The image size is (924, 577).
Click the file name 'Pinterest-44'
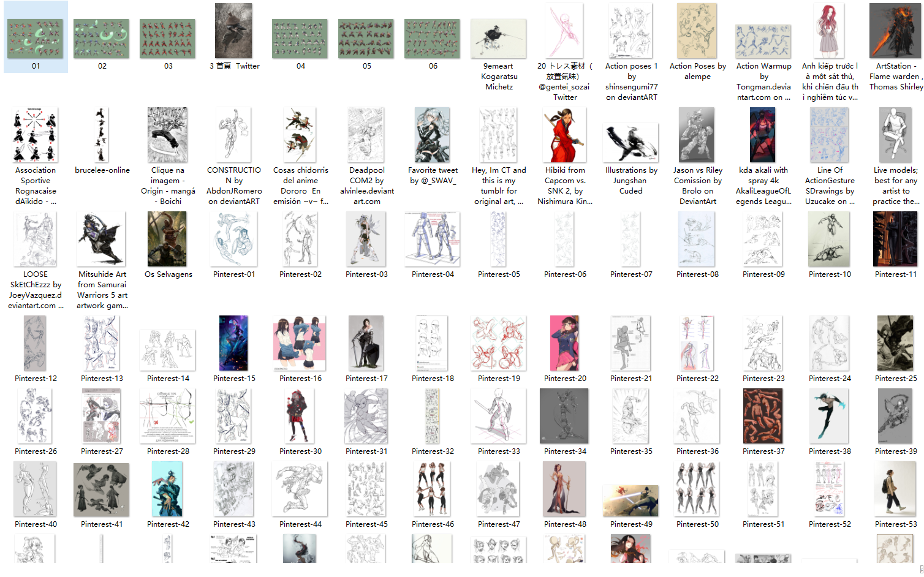click(300, 524)
